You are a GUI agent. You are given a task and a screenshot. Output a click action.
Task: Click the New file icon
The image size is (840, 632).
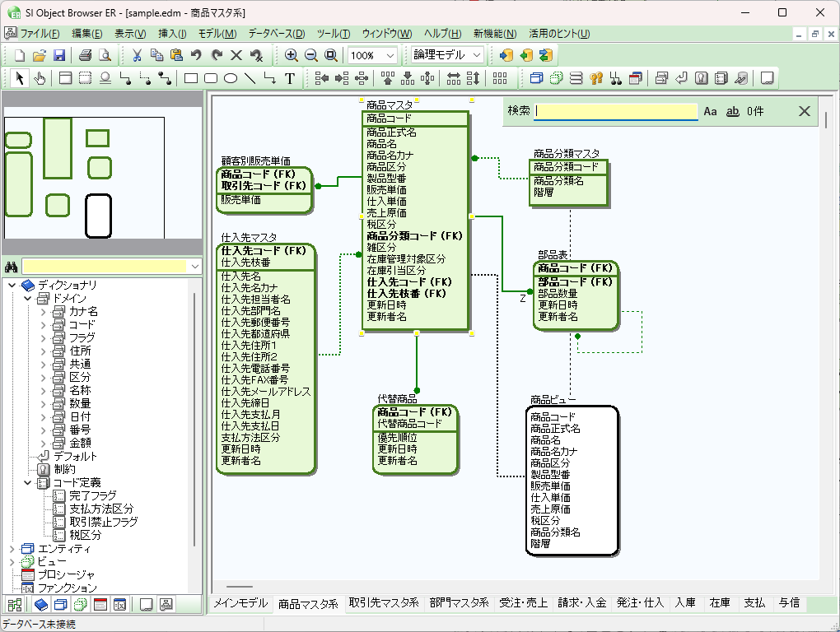pyautogui.click(x=19, y=55)
